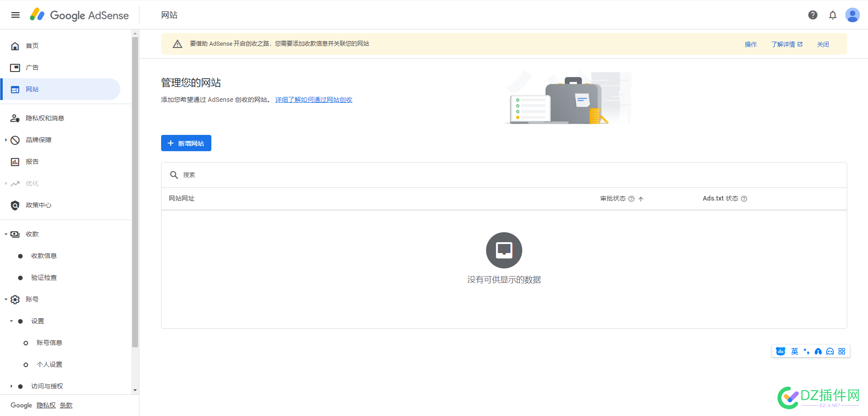868x416 pixels.
Task: Click the IME toolbox grid icon
Action: [842, 351]
